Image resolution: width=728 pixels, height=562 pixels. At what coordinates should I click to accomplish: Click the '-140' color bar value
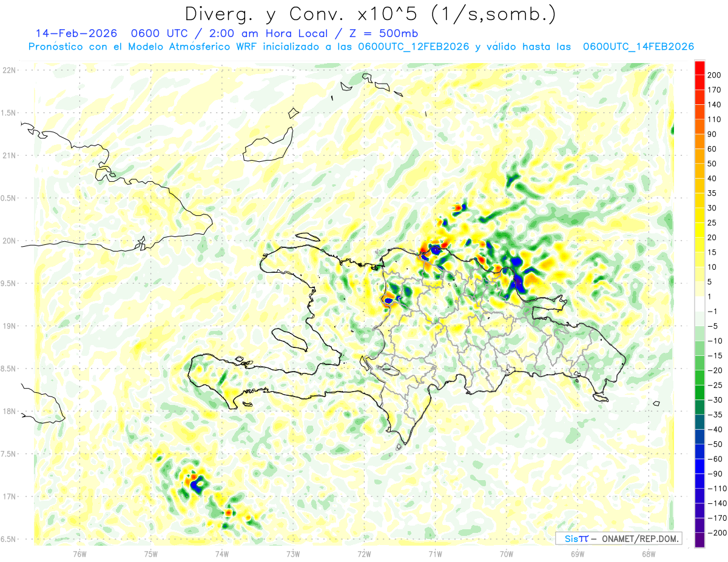coord(716,503)
